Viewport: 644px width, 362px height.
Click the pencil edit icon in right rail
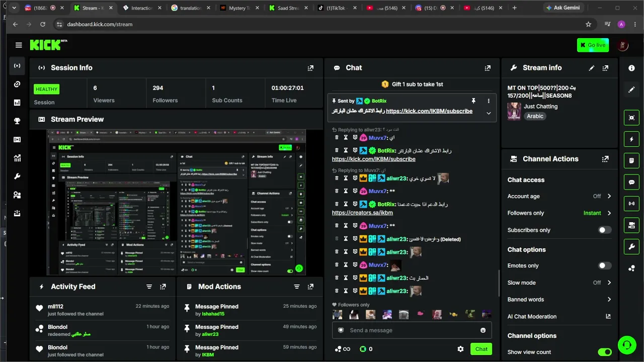(x=631, y=89)
